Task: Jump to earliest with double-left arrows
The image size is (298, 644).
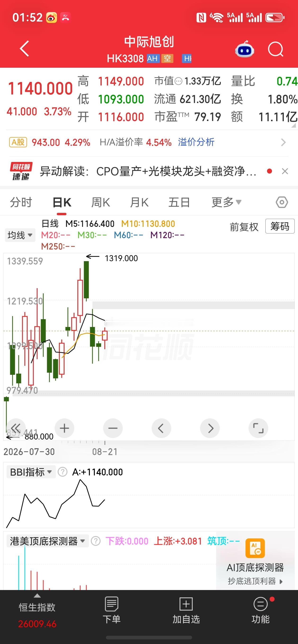Action: 16,428
